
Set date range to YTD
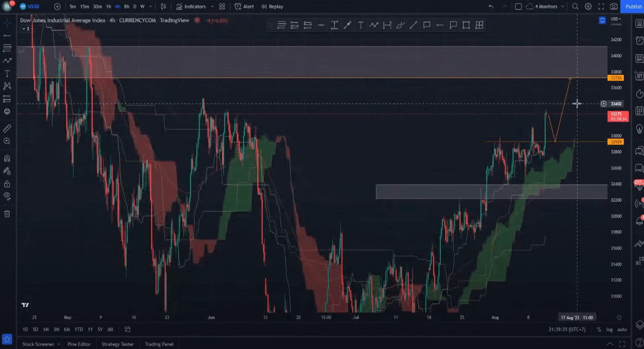79,329
